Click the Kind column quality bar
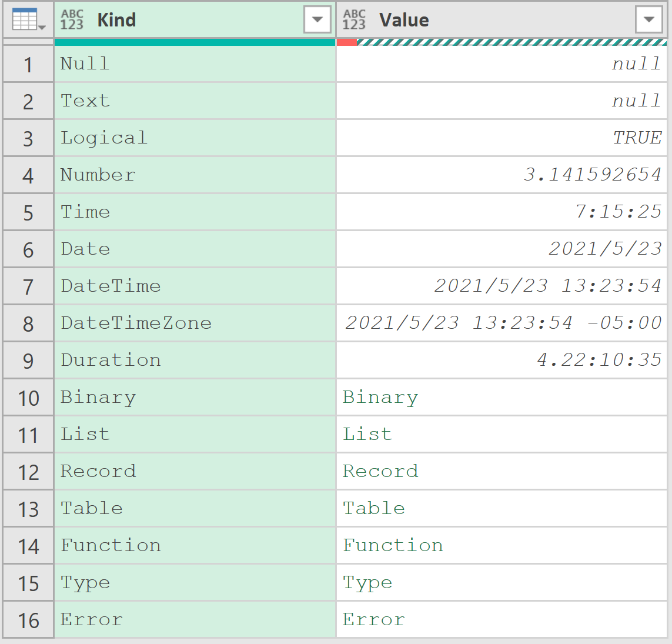Viewport: 672px width, 644px height. pyautogui.click(x=195, y=42)
